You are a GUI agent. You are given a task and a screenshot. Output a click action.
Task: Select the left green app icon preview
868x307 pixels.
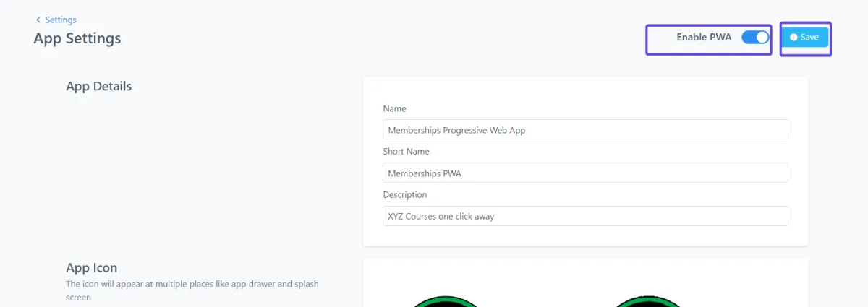(444, 301)
